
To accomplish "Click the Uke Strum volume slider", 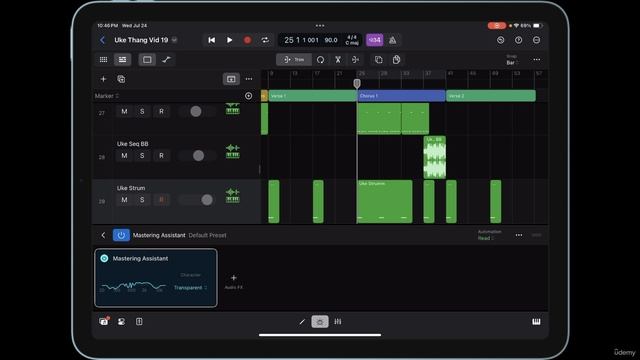I will 197,200.
